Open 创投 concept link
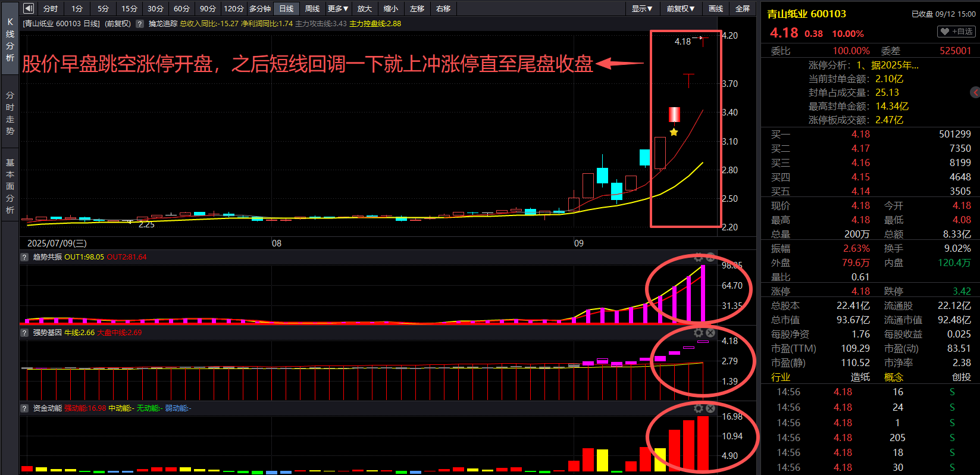 point(961,377)
